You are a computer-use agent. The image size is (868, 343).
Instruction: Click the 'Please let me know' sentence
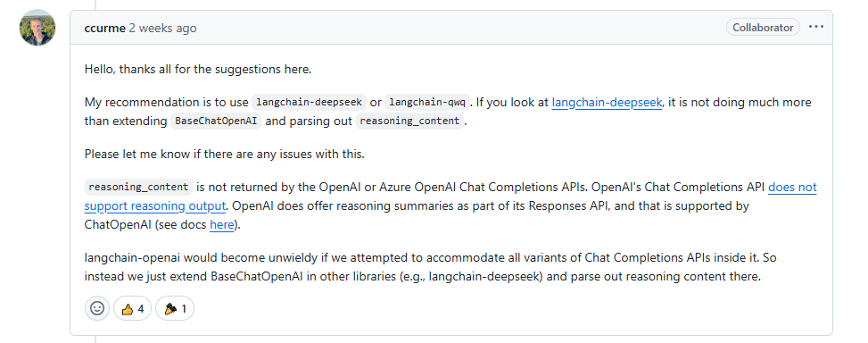click(225, 154)
